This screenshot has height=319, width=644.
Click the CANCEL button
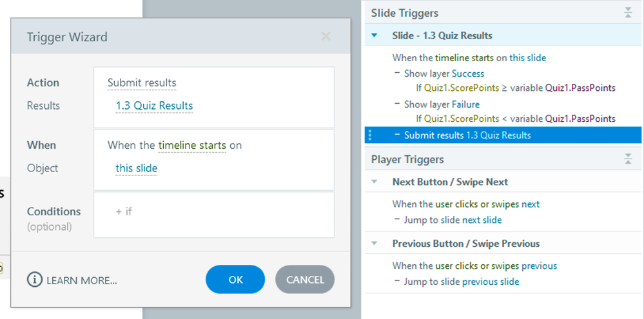[305, 279]
